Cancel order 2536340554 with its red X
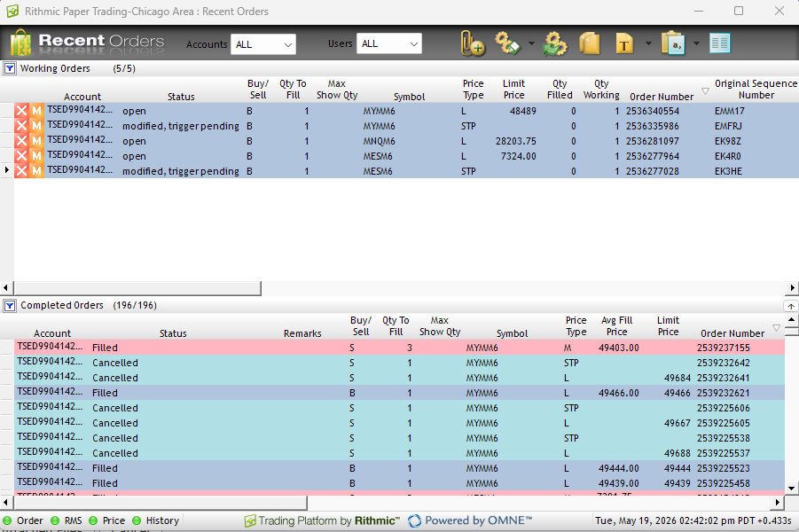 tap(21, 111)
